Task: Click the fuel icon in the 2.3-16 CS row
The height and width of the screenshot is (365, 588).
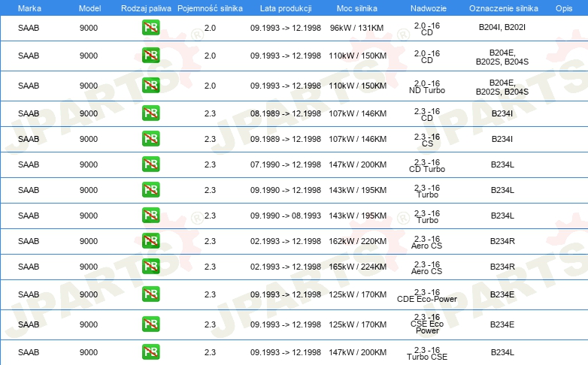Action: tap(150, 139)
